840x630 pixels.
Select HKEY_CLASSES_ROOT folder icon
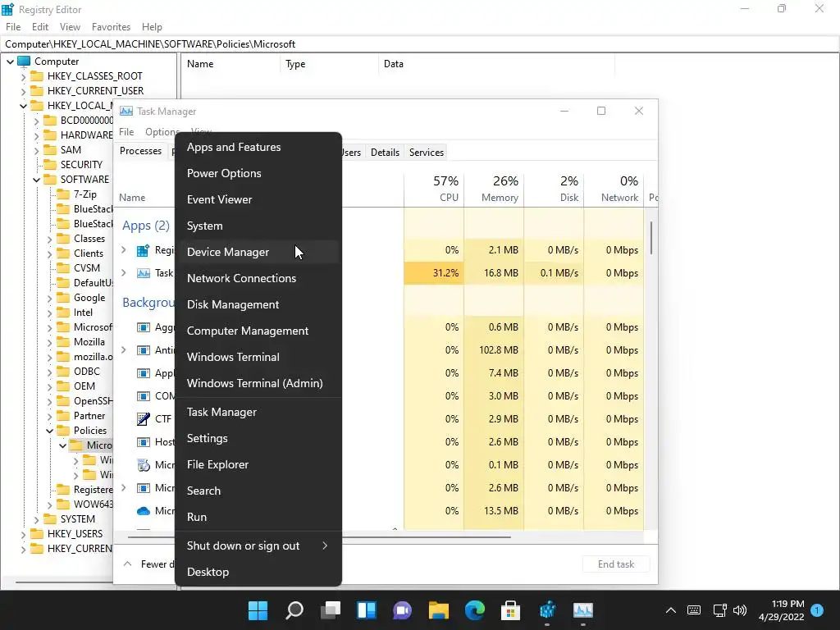pyautogui.click(x=37, y=76)
